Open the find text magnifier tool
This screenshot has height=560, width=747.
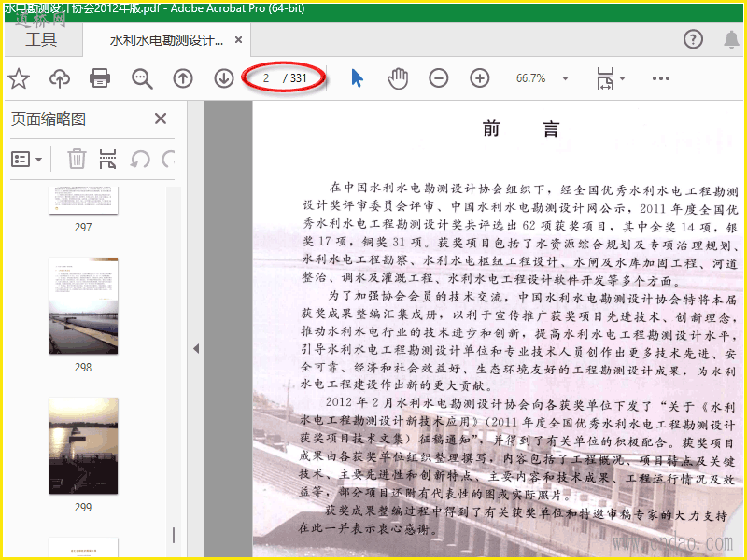click(x=142, y=78)
